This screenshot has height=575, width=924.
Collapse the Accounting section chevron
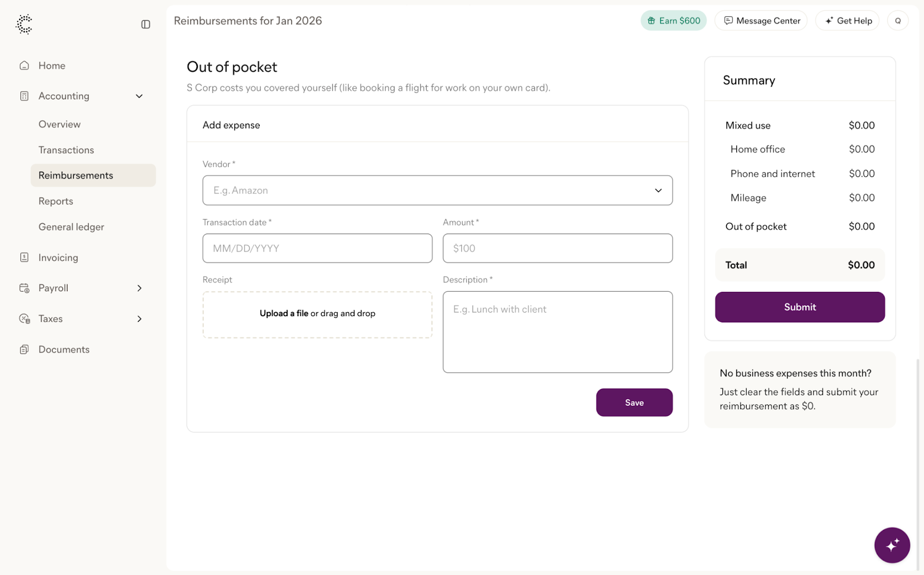point(139,96)
